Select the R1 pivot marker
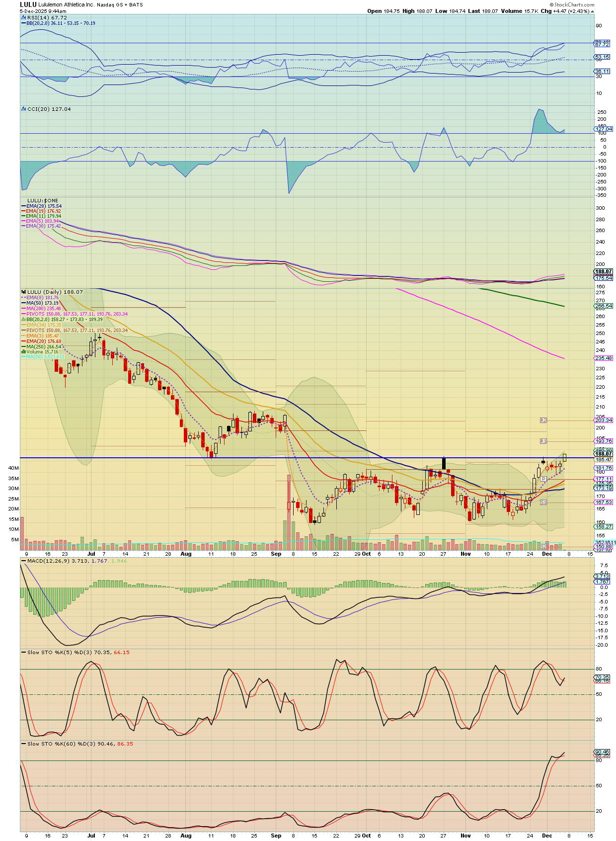The width and height of the screenshot is (616, 841). click(543, 441)
